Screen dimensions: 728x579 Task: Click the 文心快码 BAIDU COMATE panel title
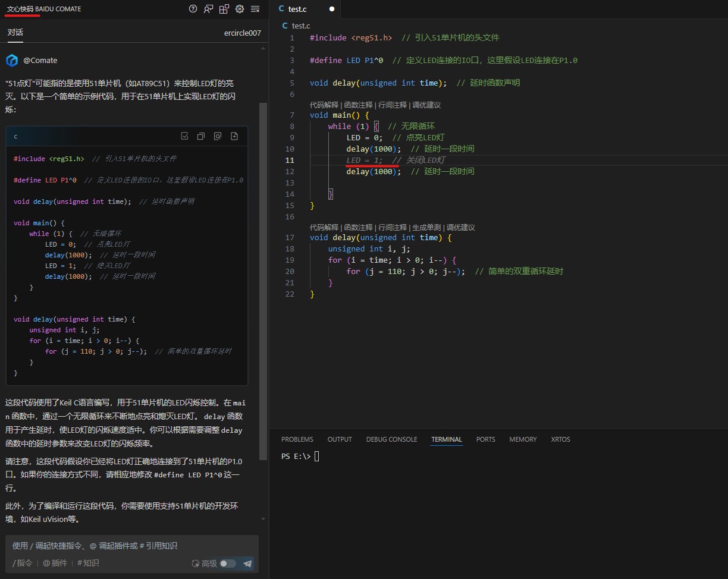[44, 9]
